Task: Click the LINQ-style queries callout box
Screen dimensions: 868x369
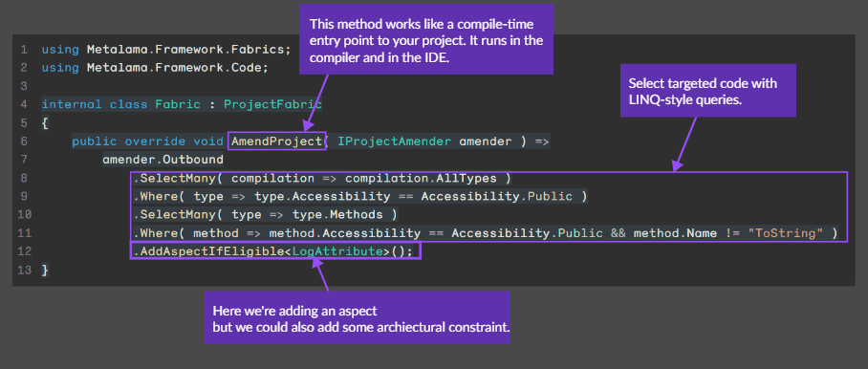Action: point(708,90)
